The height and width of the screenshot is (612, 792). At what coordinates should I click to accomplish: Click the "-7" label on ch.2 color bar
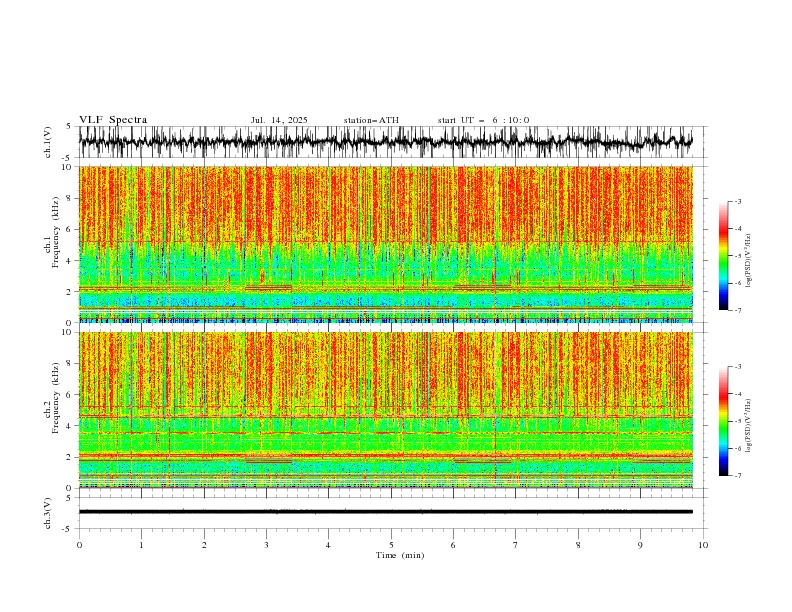(x=737, y=476)
